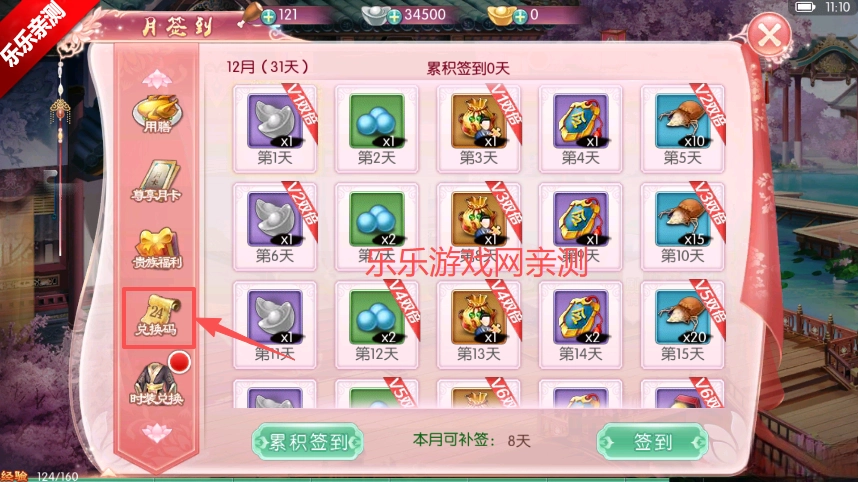858x482 pixels.
Task: Click the plus icon next to 121 food
Action: pyautogui.click(x=268, y=17)
